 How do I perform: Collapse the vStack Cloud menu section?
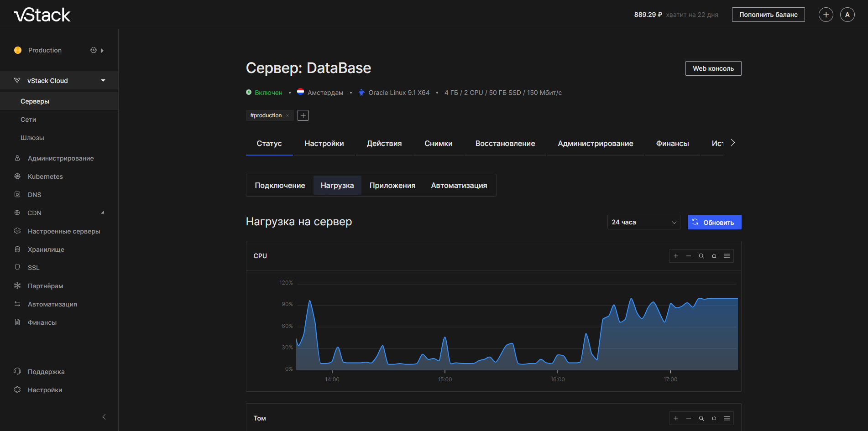point(103,81)
